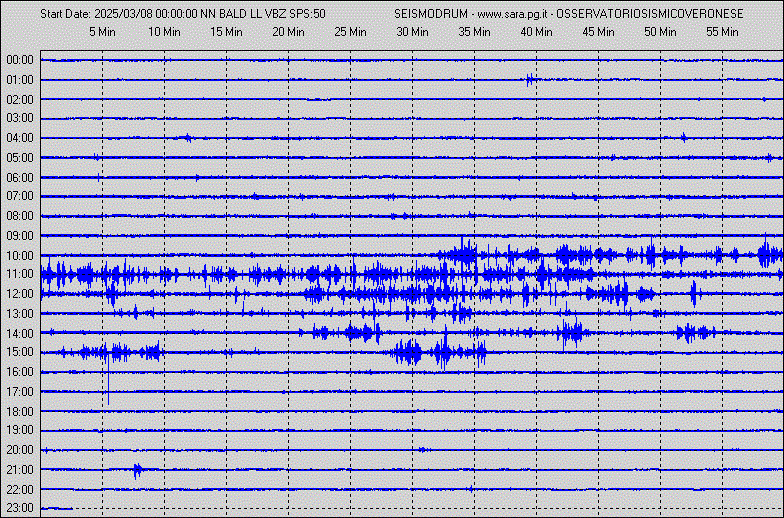784x518 pixels.
Task: Click the burst on 14:00 trace near 43 Min
Action: (x=572, y=332)
